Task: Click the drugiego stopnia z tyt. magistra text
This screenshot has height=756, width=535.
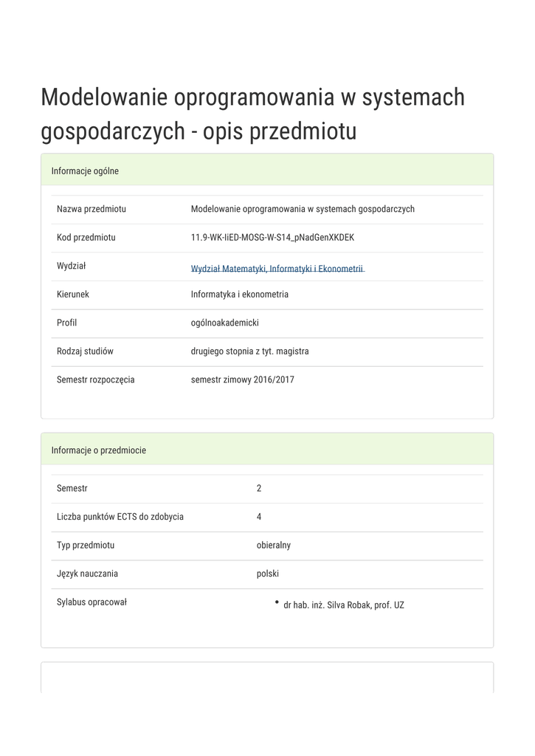Action: click(249, 351)
